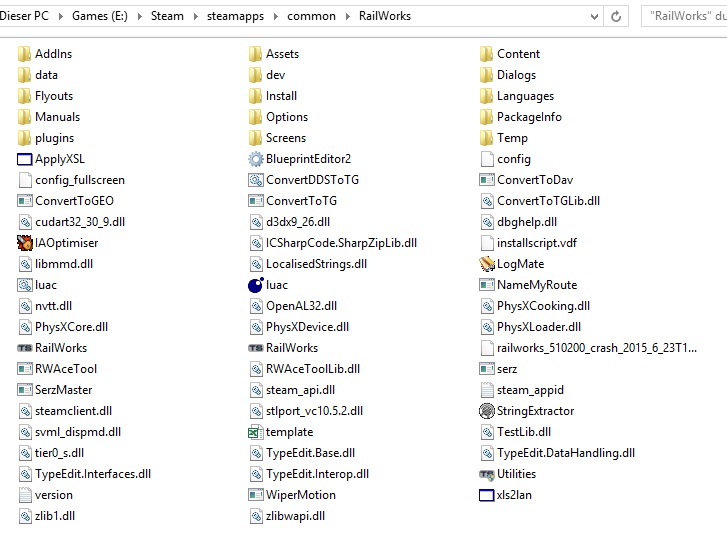Screen dimensions: 727x535
Task: Click the xls2lan file icon
Action: pyautogui.click(x=486, y=495)
